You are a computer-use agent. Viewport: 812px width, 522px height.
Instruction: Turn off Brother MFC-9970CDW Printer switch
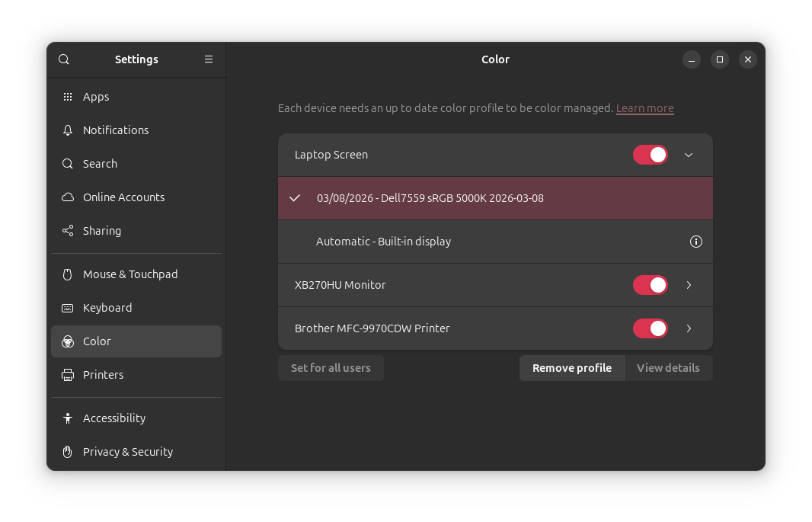click(650, 328)
